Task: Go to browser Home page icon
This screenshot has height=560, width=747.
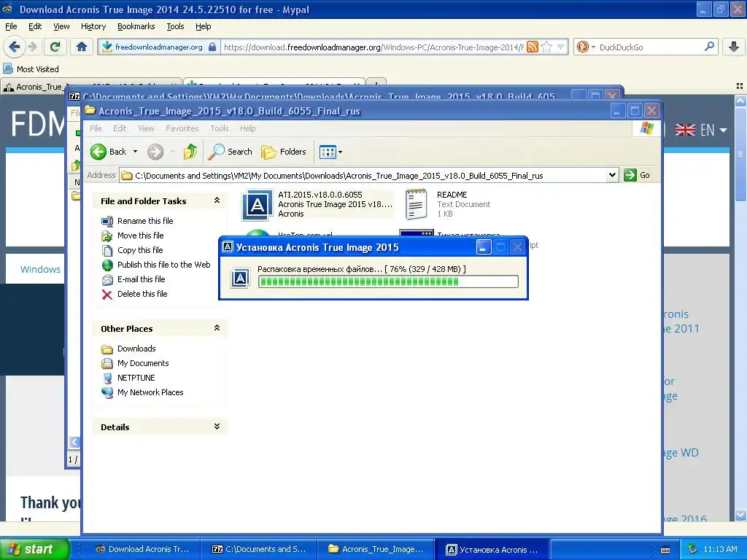Action: click(x=82, y=47)
